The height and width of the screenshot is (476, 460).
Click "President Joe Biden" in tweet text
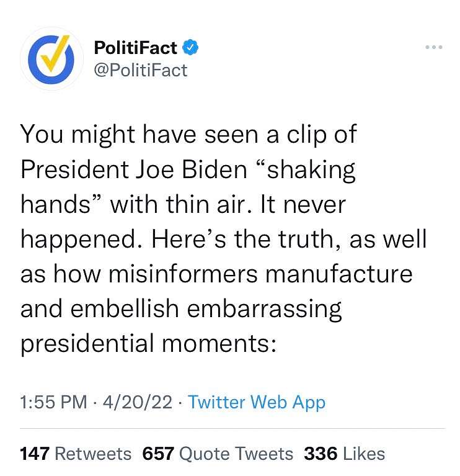tap(134, 169)
